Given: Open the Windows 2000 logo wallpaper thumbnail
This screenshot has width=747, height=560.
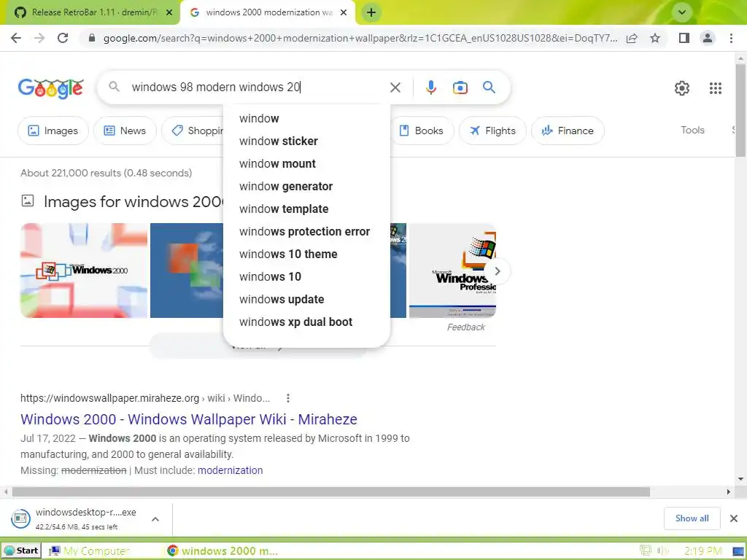Looking at the screenshot, I should (84, 271).
